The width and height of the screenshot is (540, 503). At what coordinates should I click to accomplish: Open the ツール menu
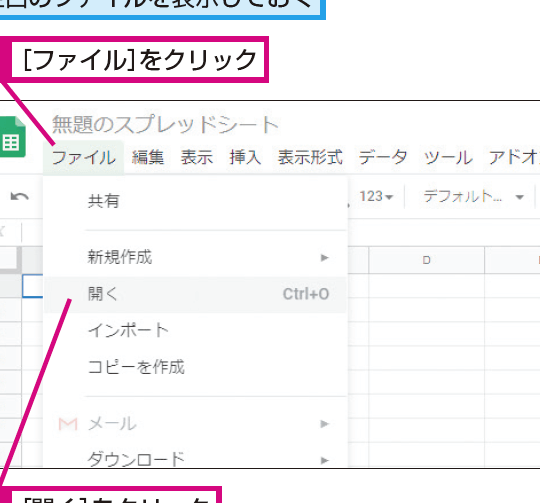(x=448, y=158)
